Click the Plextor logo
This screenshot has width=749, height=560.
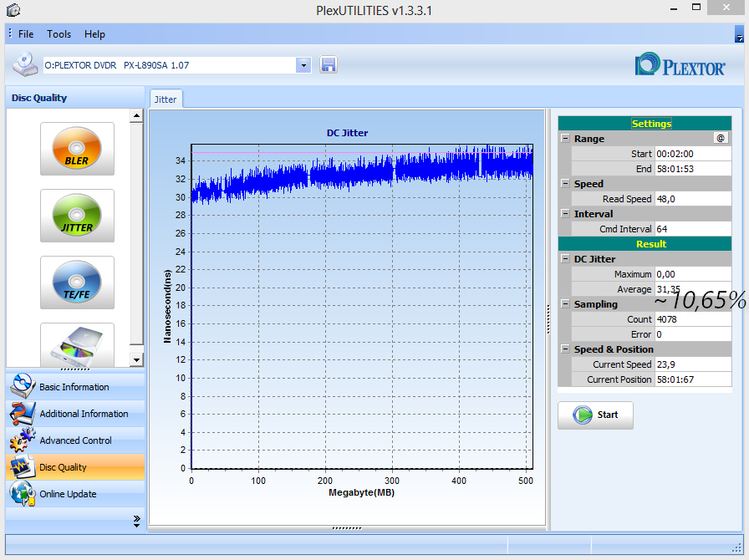point(680,65)
